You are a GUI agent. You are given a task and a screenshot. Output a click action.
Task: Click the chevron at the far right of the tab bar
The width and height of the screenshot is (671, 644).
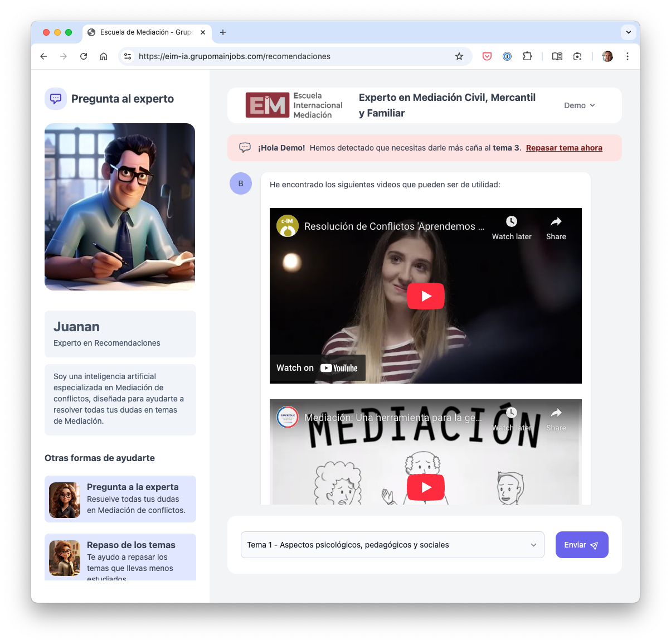[x=628, y=32]
